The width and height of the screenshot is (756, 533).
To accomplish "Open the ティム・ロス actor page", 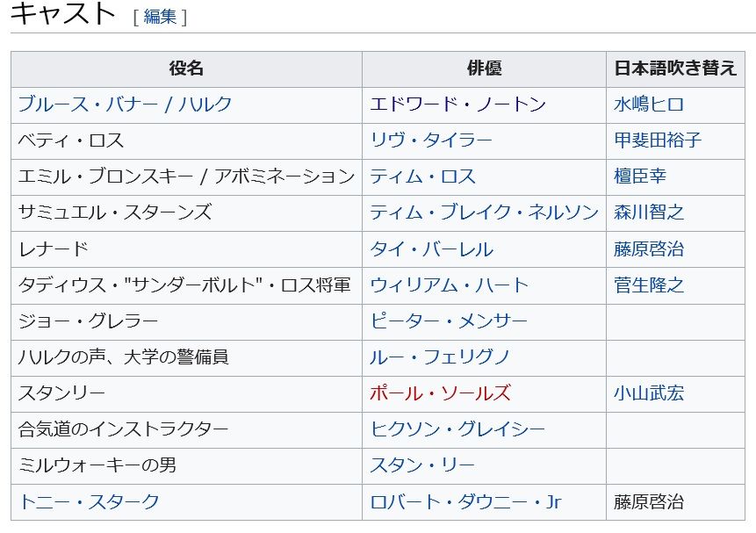I will click(x=422, y=176).
